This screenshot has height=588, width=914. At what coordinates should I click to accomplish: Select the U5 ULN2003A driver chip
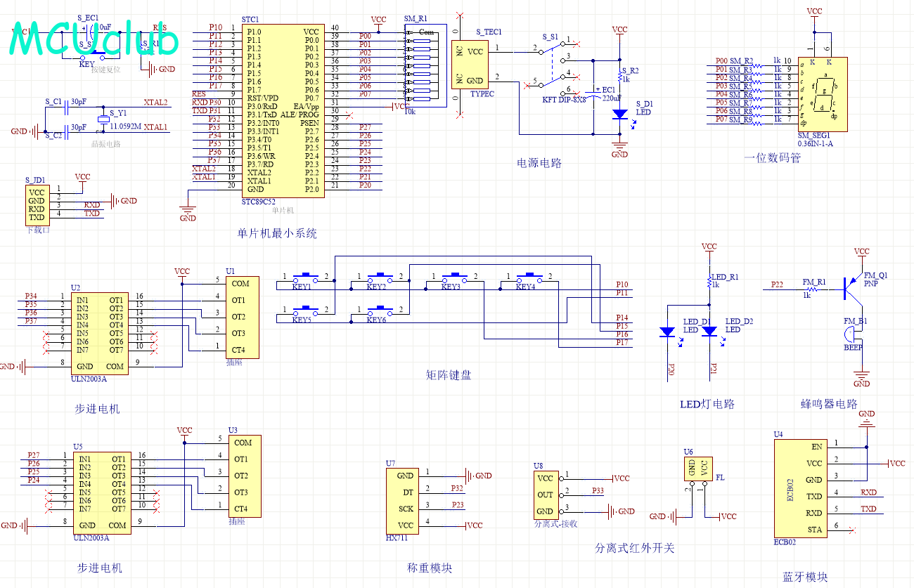103,492
